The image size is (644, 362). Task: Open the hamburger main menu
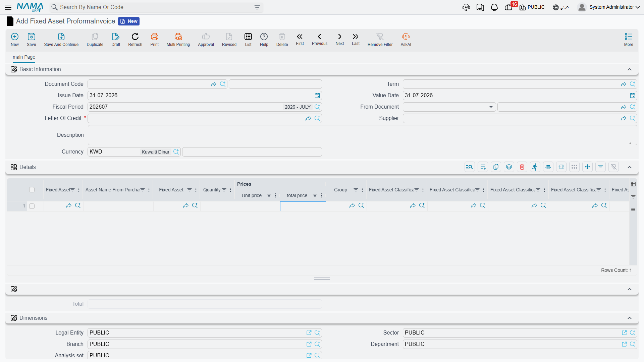coord(8,7)
